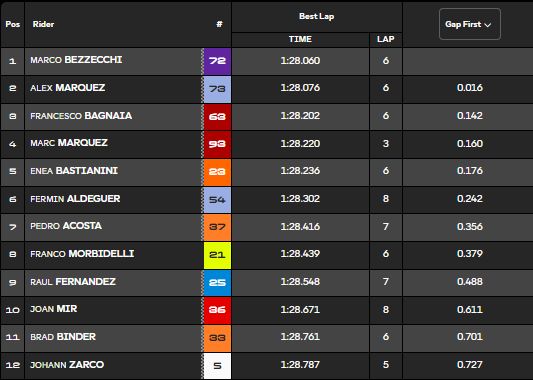Open Alex Marquez rider name
This screenshot has width=533, height=380.
tap(68, 88)
